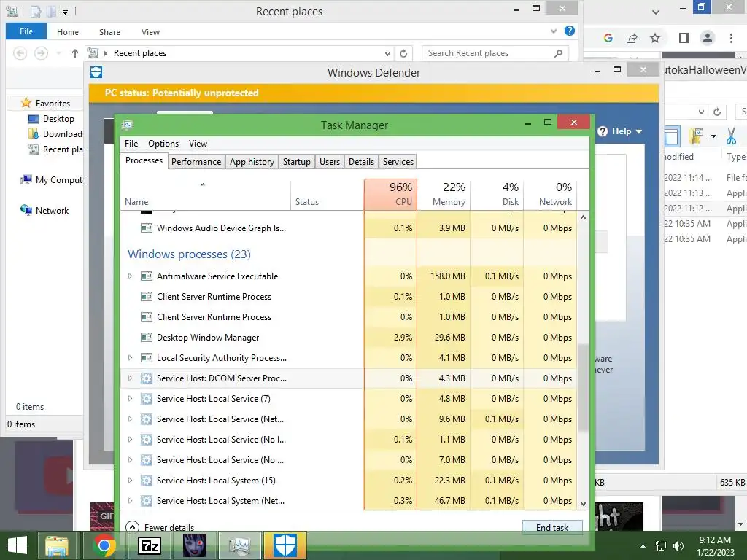The width and height of the screenshot is (747, 560).
Task: Click the search magnifier in Recent places
Action: [x=558, y=52]
